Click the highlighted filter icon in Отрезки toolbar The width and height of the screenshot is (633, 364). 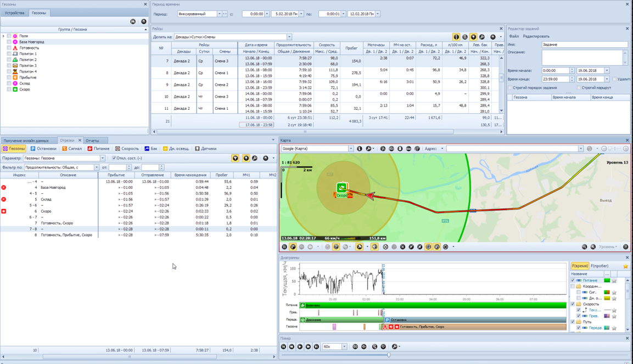tap(236, 158)
